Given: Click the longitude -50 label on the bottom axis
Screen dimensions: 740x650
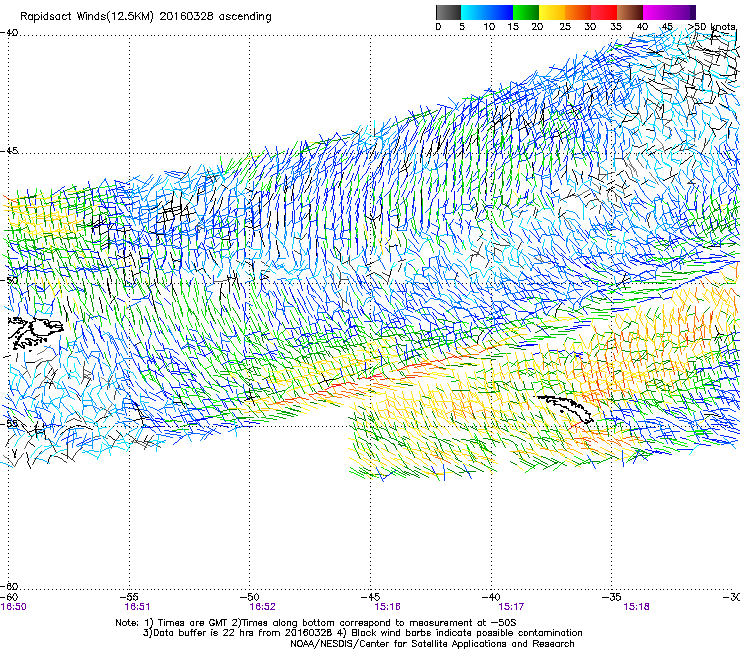Looking at the screenshot, I should click(250, 597).
